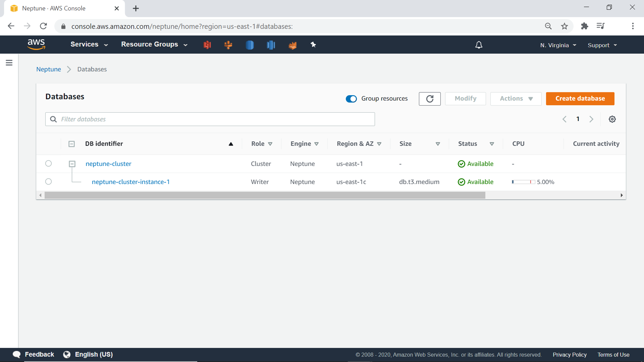Click the Create database button
Screen dimensions: 644x362
(x=580, y=99)
